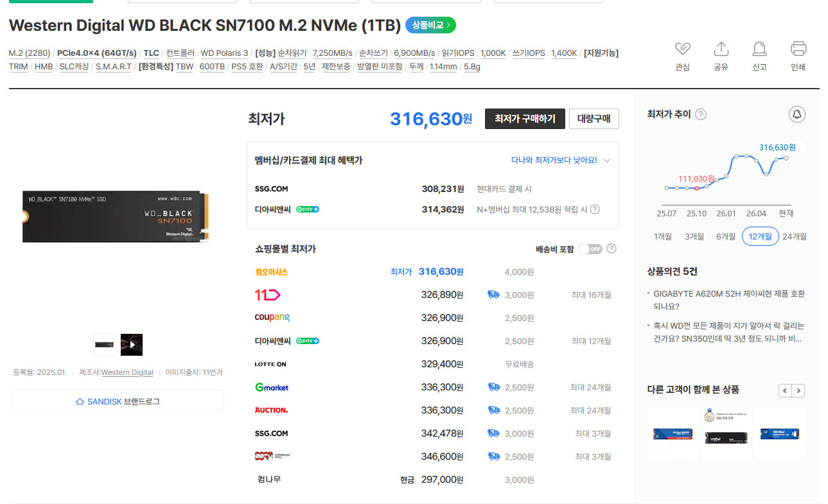This screenshot has width=828, height=504.
Task: Click the 326,890원 price in 11번가 row
Action: point(442,295)
